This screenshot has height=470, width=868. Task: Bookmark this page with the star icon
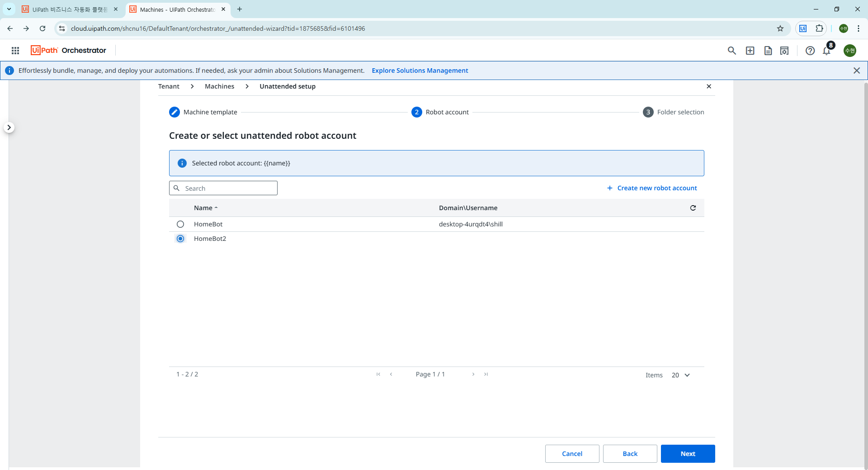780,28
